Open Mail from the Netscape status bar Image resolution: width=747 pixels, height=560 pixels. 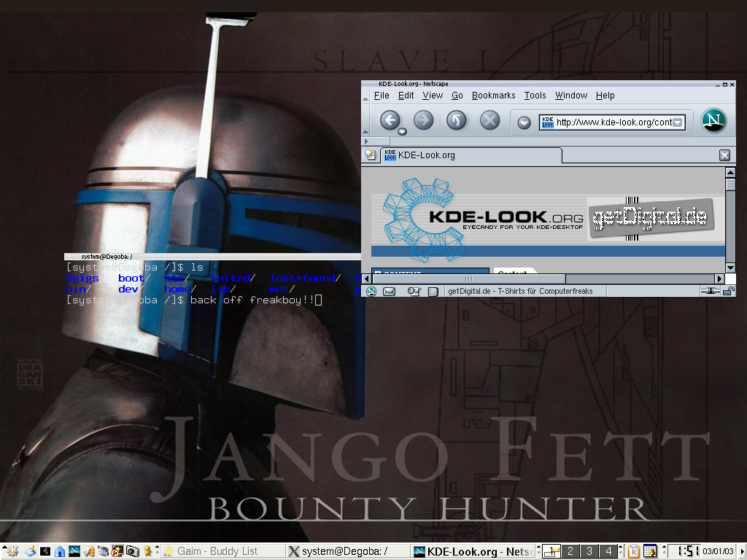coord(390,291)
